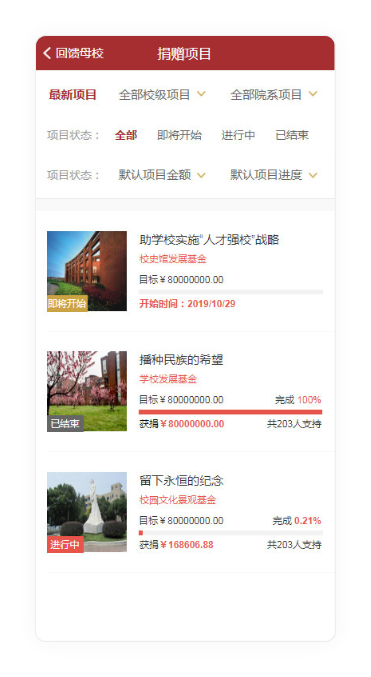371x677 pixels.
Task: Switch to the 最新项目 tab
Action: (x=73, y=95)
